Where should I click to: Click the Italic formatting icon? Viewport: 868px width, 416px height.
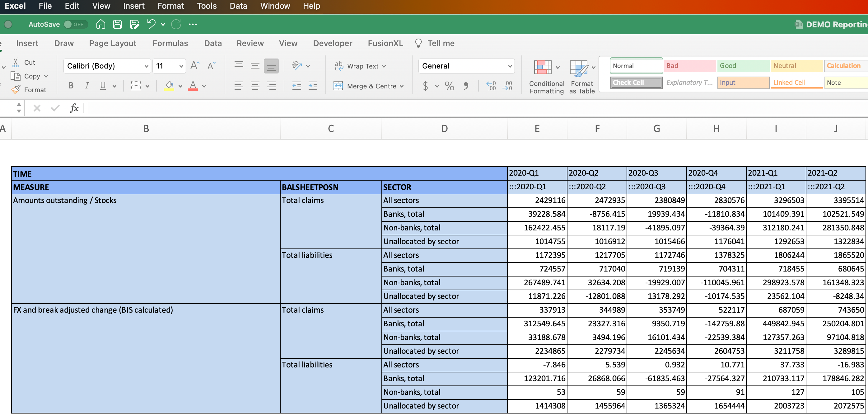click(87, 85)
